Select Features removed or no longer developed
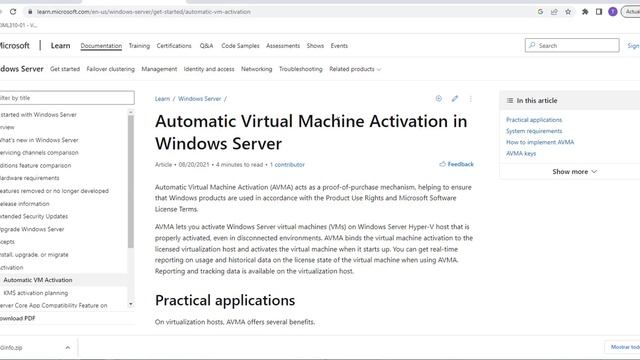 click(x=54, y=191)
